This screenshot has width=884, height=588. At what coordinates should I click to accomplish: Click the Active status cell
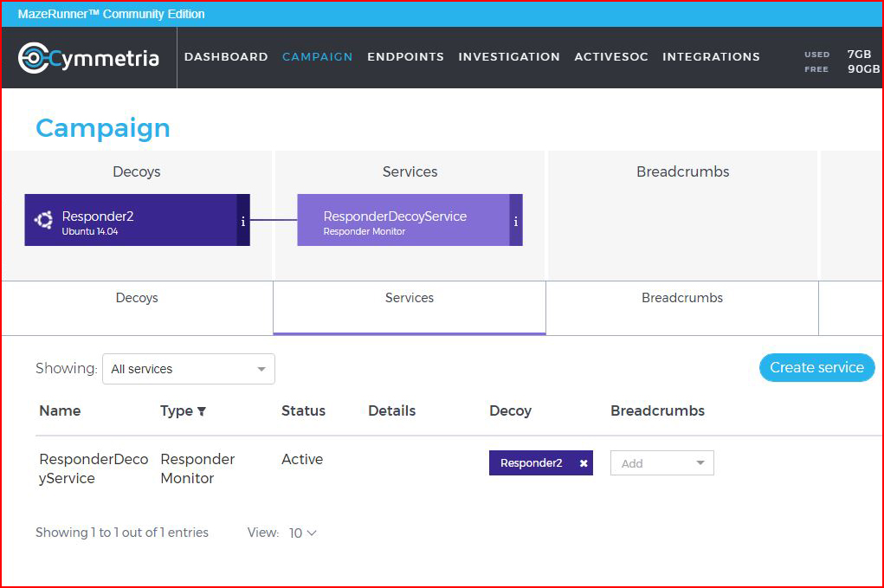coord(302,460)
